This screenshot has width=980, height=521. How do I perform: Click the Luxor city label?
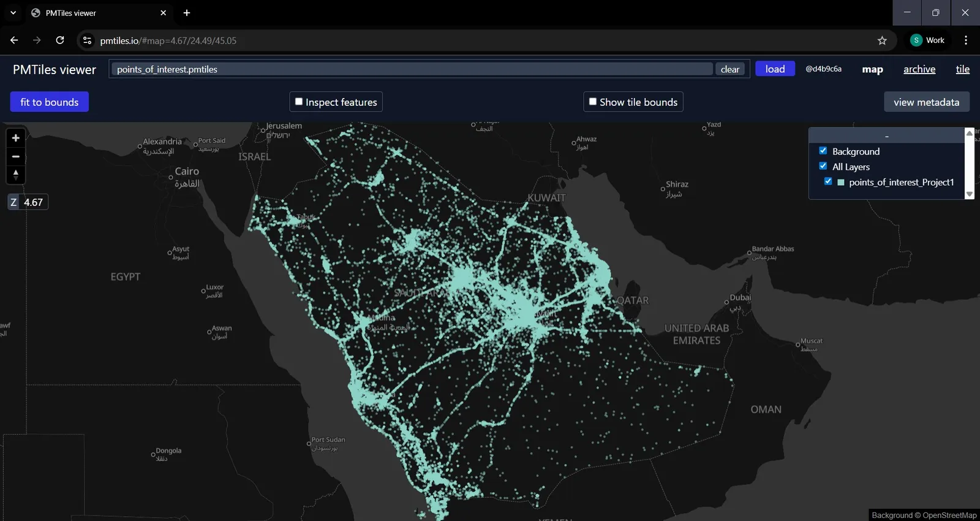click(x=215, y=287)
